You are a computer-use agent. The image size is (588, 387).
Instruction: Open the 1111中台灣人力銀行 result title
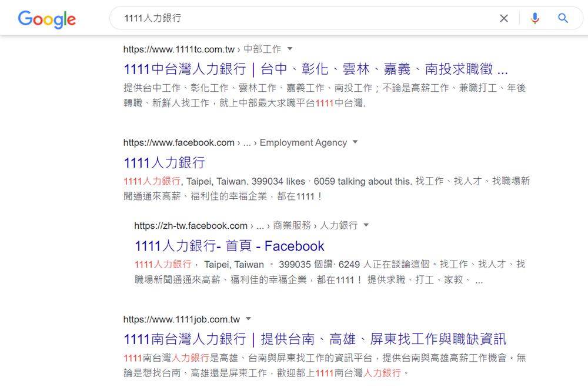click(x=315, y=69)
